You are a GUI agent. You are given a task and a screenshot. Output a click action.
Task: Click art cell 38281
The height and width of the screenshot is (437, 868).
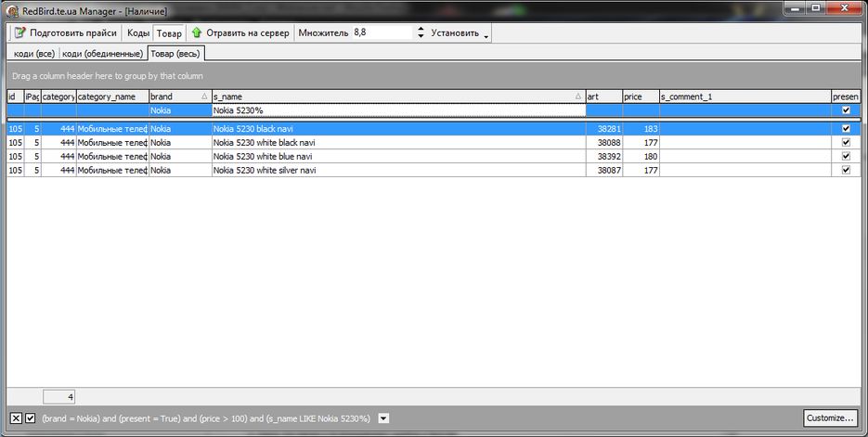[x=604, y=128]
